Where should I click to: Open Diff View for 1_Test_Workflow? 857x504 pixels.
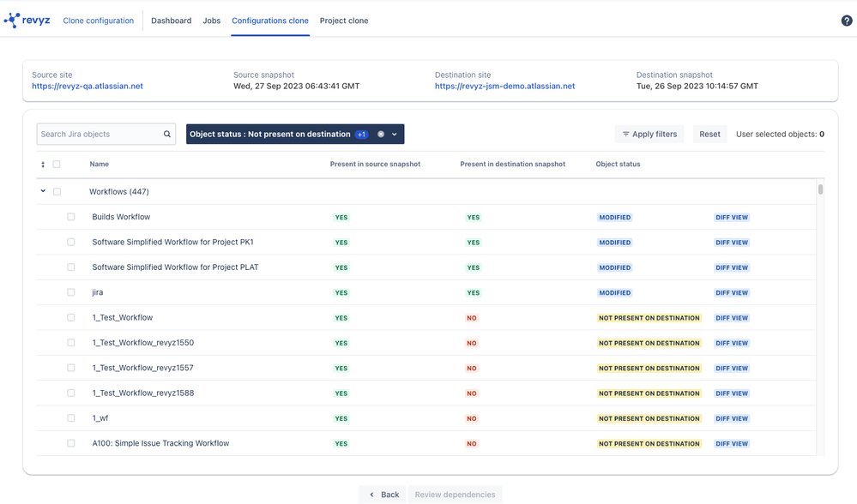(731, 318)
